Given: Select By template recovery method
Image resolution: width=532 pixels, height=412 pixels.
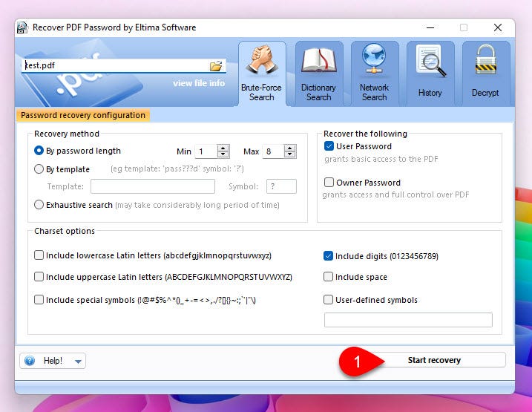Looking at the screenshot, I should coord(39,169).
